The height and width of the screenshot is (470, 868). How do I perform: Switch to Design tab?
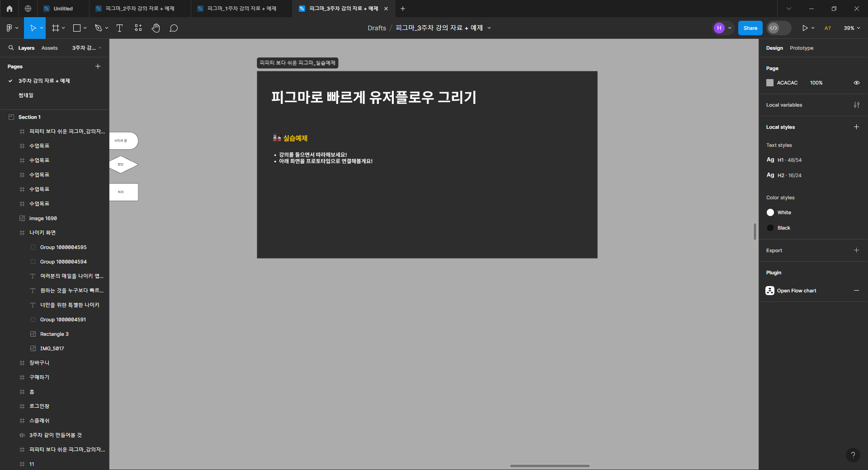[774, 48]
